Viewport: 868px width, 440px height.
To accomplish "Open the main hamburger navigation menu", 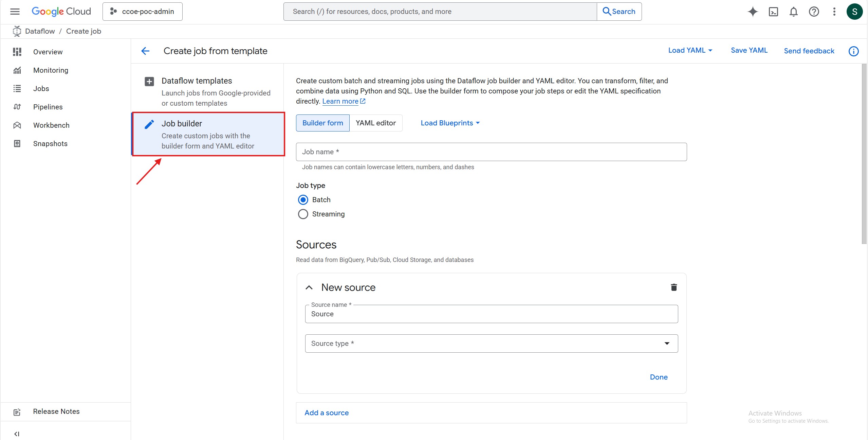I will [x=15, y=12].
